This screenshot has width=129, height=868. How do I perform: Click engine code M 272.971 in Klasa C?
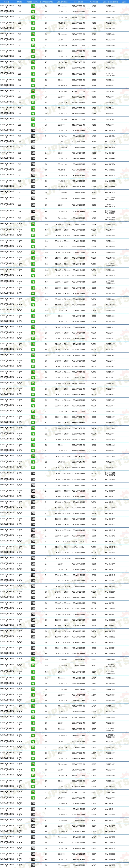(110, 372)
